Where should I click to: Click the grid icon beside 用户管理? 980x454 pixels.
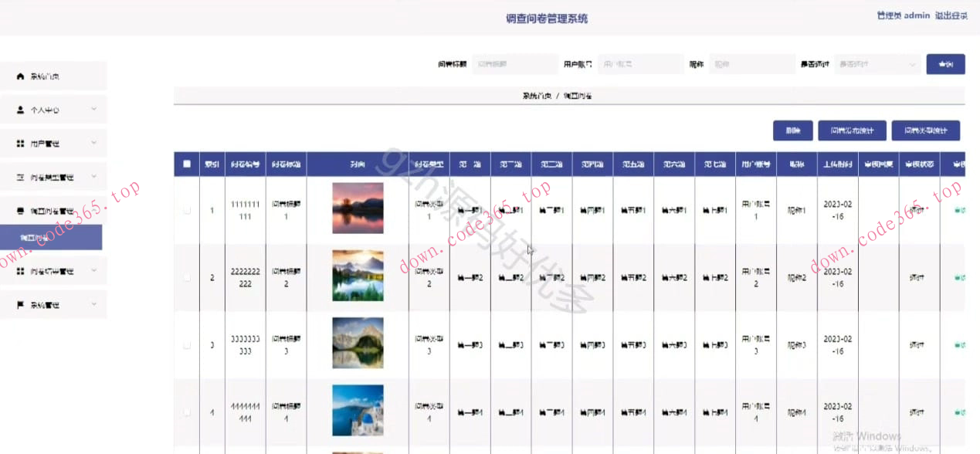(x=21, y=144)
